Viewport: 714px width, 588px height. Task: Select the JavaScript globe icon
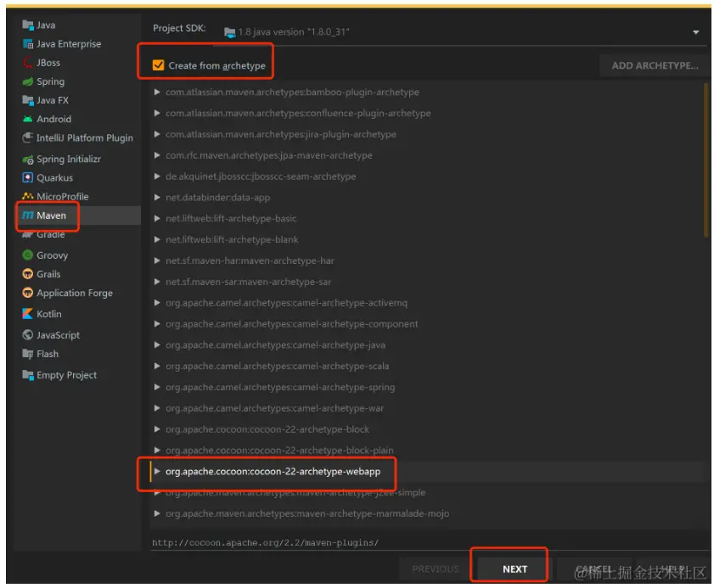click(x=28, y=335)
